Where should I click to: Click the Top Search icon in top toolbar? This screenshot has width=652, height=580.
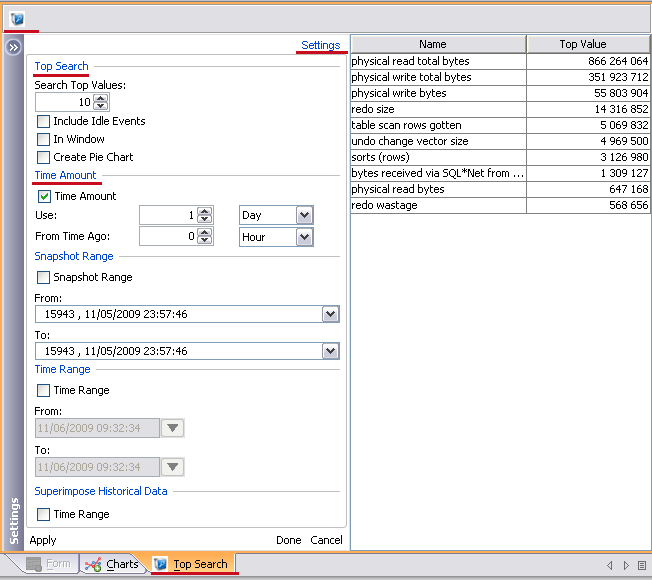coord(18,19)
